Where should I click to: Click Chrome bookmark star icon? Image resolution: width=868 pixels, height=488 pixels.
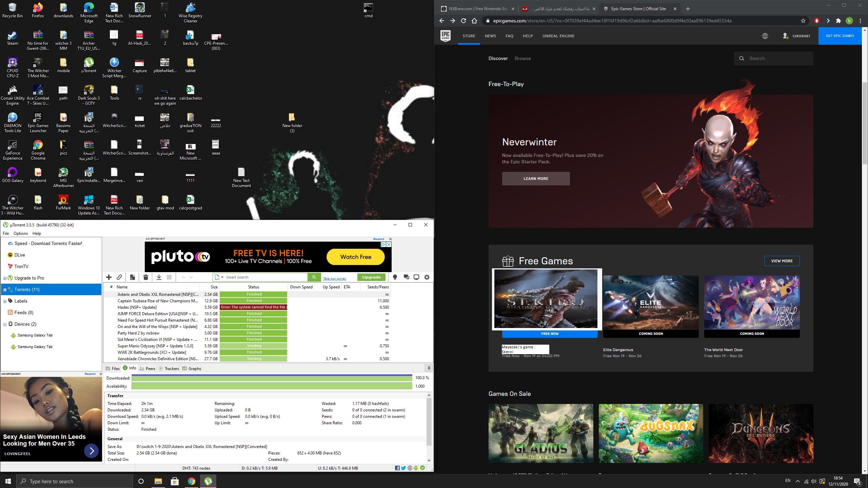pos(803,21)
